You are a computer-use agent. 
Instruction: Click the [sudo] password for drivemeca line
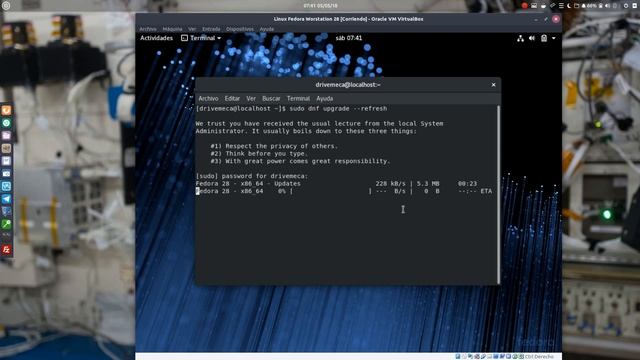pyautogui.click(x=252, y=176)
